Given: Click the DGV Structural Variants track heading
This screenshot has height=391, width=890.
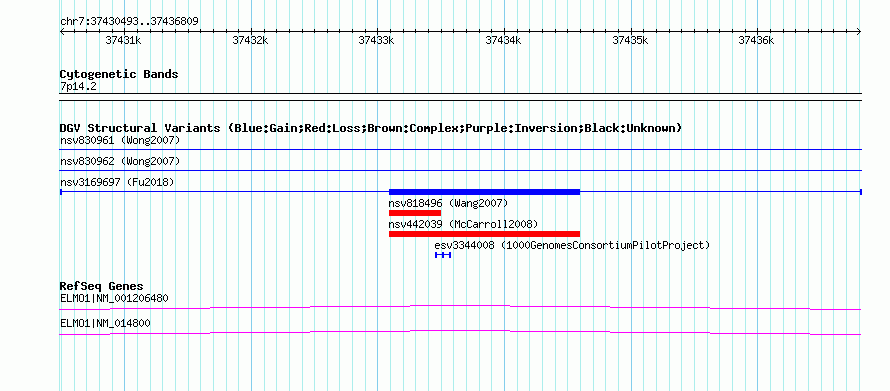Looking at the screenshot, I should point(371,128).
